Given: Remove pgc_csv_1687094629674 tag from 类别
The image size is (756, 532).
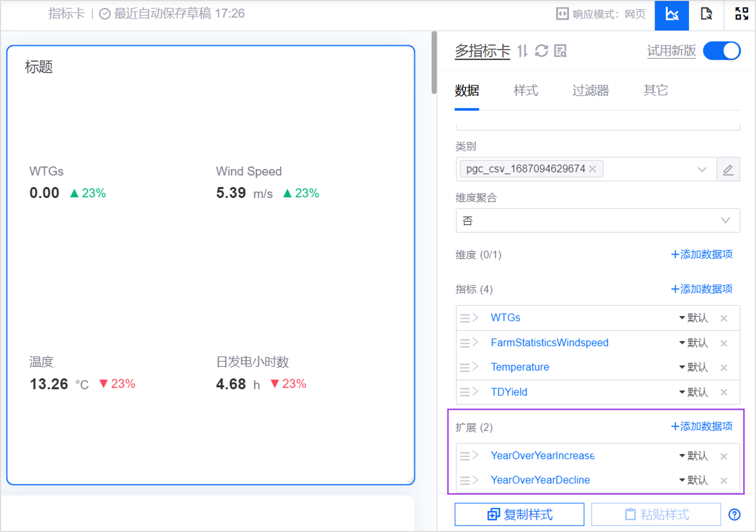Looking at the screenshot, I should 593,169.
